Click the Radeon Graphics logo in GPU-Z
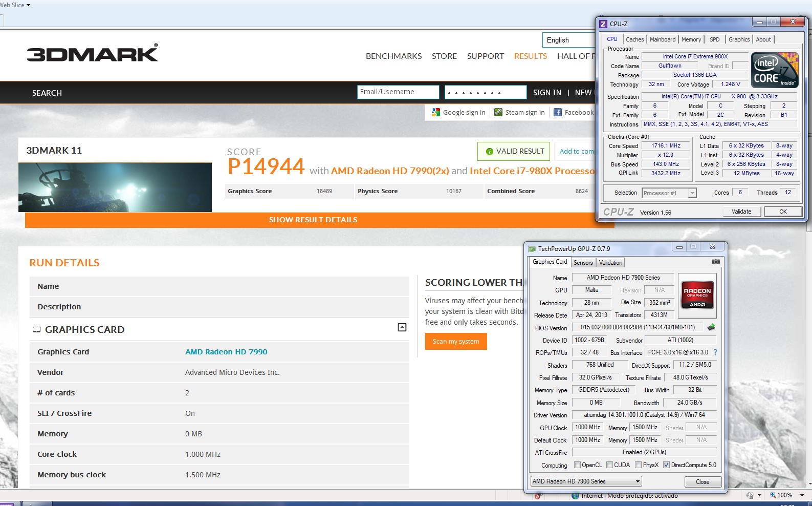The image size is (812, 506). (x=697, y=296)
